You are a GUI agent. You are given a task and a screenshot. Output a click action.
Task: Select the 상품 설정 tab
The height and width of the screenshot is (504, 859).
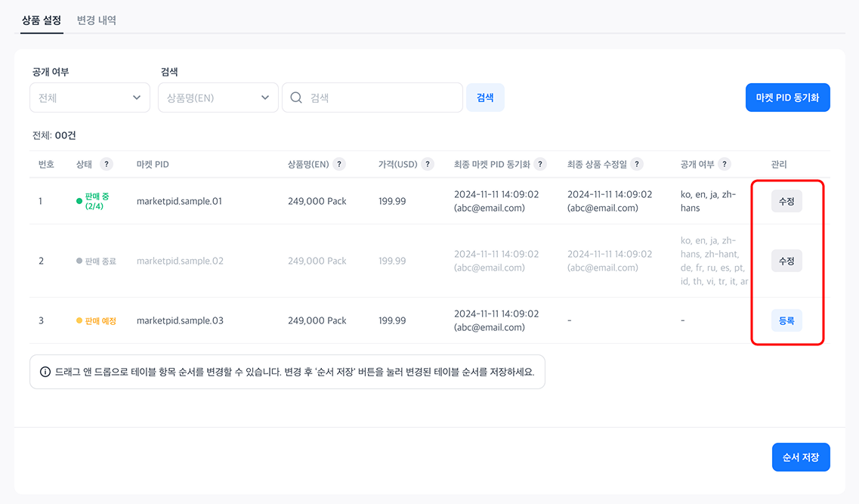click(x=42, y=20)
